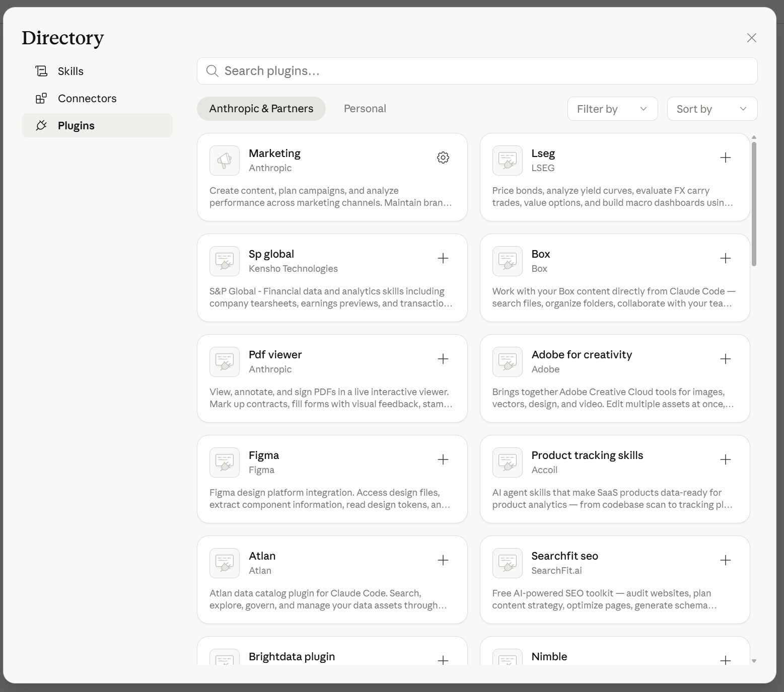Click 'Adobe' publisher text
This screenshot has height=692, width=784.
[545, 369]
